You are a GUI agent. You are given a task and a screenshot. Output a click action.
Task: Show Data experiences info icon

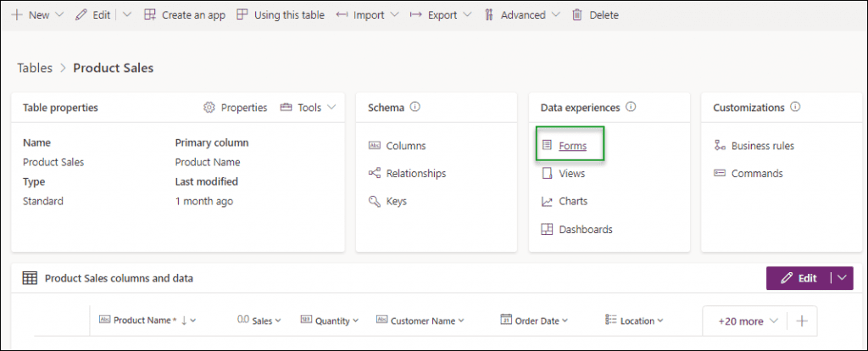tap(630, 107)
